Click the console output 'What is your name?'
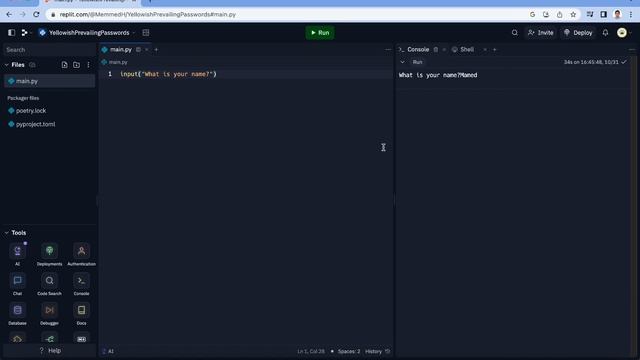The height and width of the screenshot is (360, 640). tap(429, 75)
